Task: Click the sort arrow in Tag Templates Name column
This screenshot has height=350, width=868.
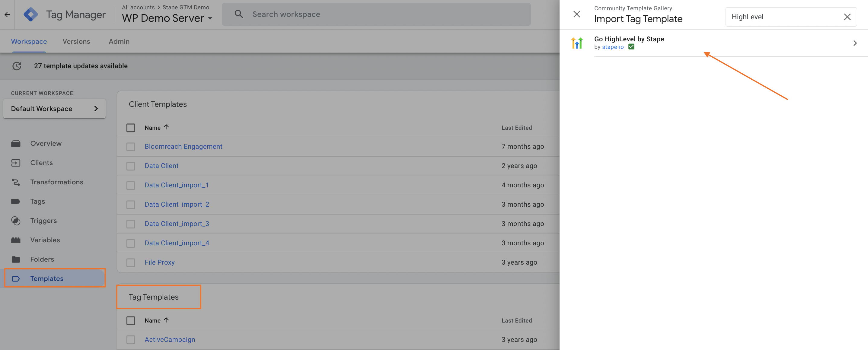Action: tap(166, 320)
